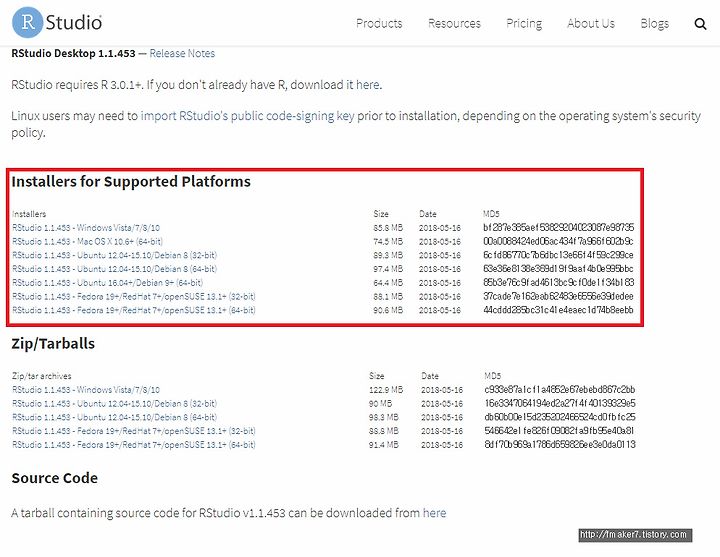The height and width of the screenshot is (557, 720).
Task: Select the 85.8 MB size value
Action: 388,228
